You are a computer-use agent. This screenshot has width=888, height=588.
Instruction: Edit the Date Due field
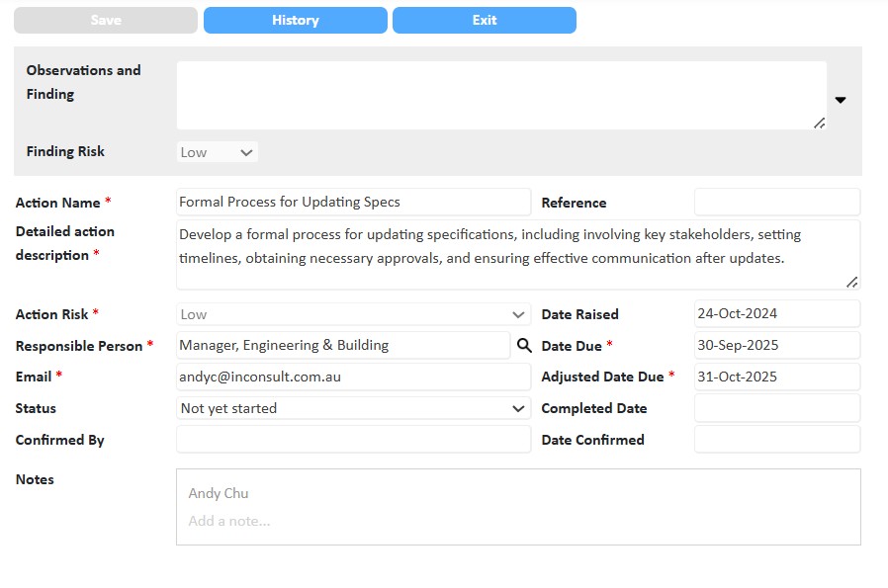click(x=776, y=346)
